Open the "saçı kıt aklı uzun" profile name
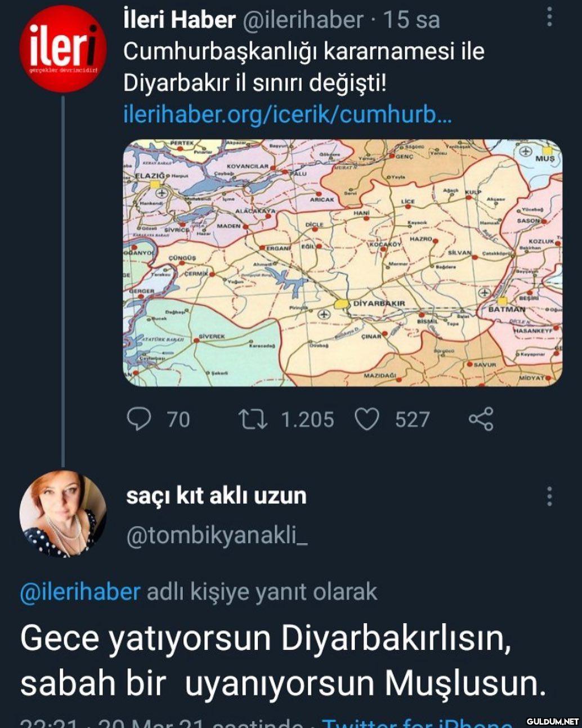Viewport: 582px width, 728px height. pos(217,496)
